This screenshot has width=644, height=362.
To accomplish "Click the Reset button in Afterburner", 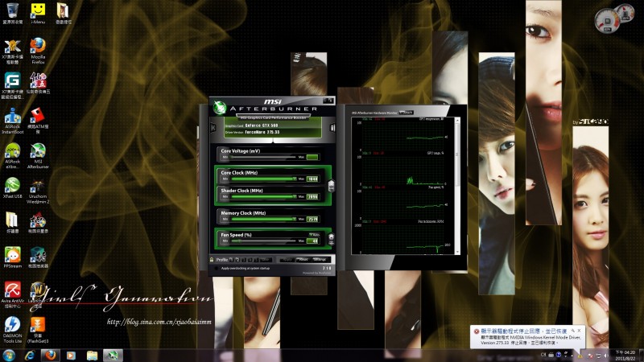I will pyautogui.click(x=303, y=260).
